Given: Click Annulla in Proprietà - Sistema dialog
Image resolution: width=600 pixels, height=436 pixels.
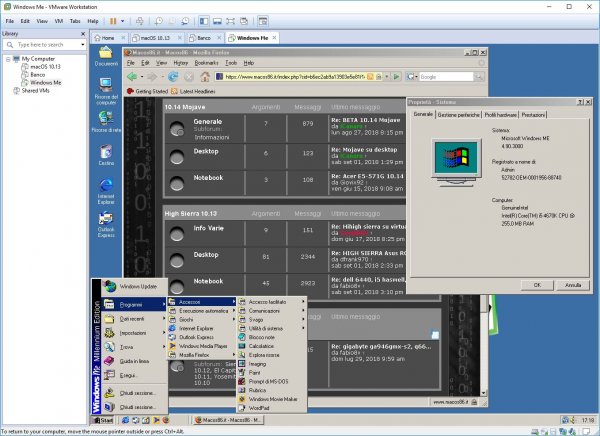Looking at the screenshot, I should click(573, 285).
